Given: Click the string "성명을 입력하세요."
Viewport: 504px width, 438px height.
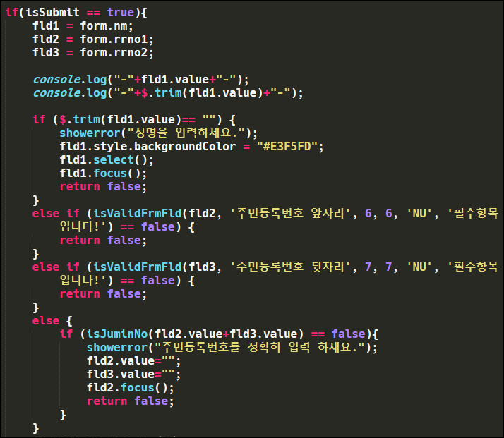Looking at the screenshot, I should (186, 133).
